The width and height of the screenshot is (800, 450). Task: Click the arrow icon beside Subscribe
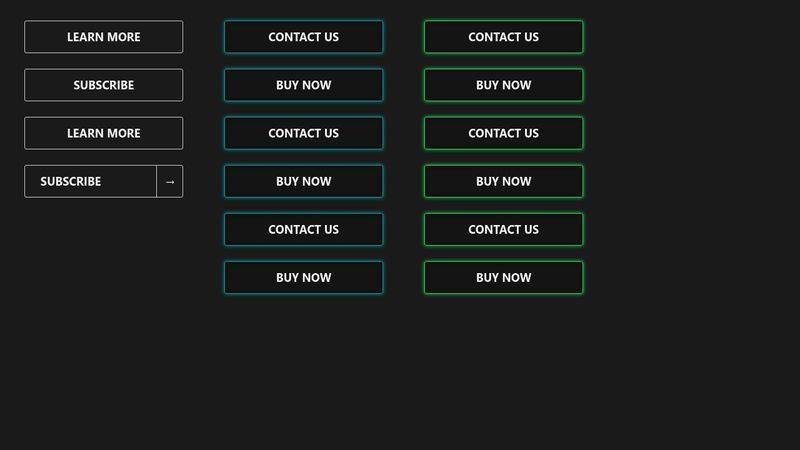tap(170, 181)
